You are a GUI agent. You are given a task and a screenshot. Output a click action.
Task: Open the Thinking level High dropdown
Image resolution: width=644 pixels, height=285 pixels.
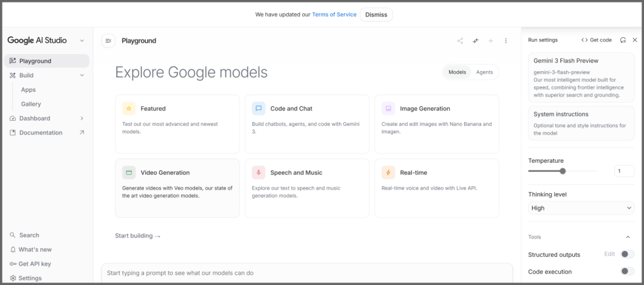click(581, 208)
